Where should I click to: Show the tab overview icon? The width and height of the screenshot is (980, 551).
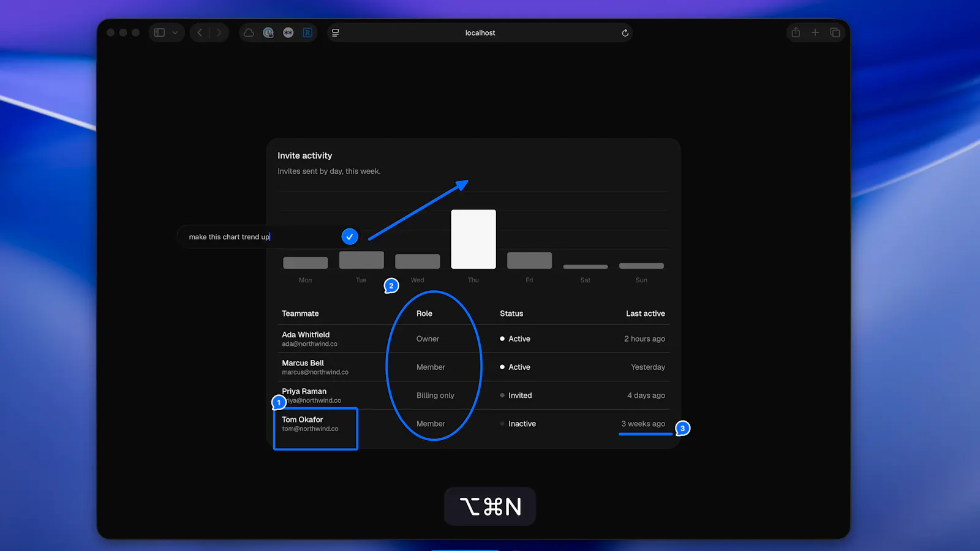pos(835,32)
